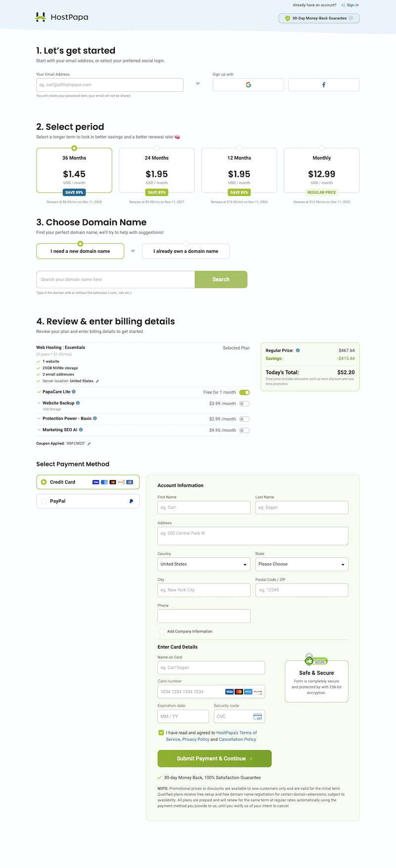Select the I already own a domain name option

coord(186,251)
